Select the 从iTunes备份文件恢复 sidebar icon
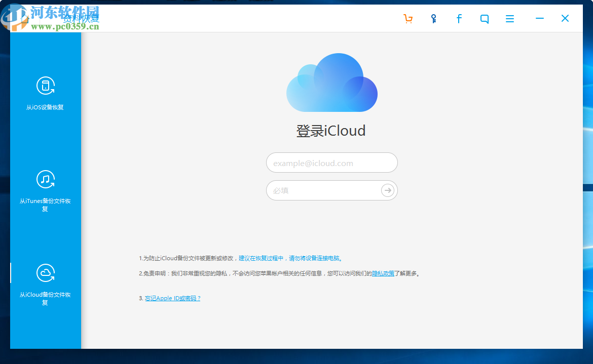 click(45, 179)
